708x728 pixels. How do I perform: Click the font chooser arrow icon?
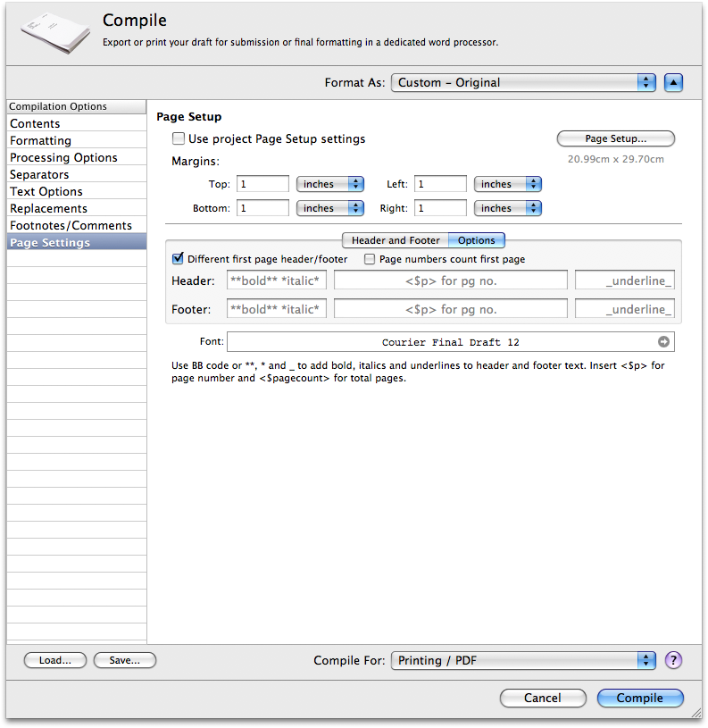click(663, 342)
